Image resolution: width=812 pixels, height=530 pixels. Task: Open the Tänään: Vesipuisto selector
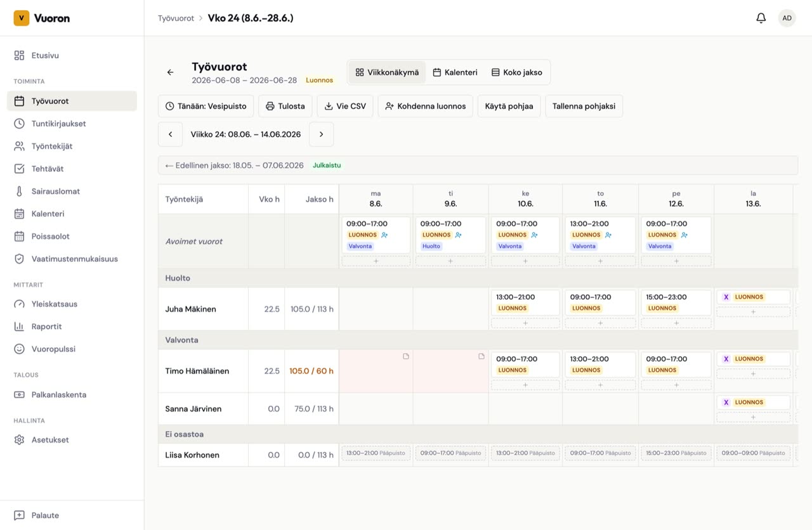(206, 106)
